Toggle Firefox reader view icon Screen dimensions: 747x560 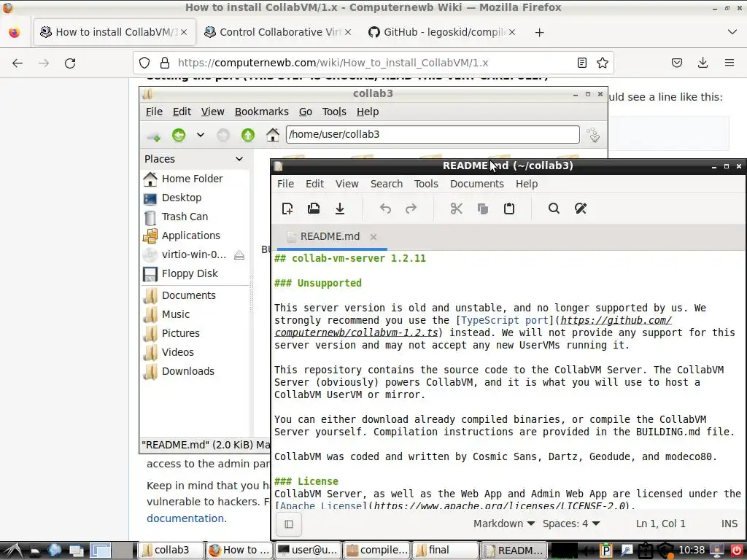pyautogui.click(x=581, y=63)
